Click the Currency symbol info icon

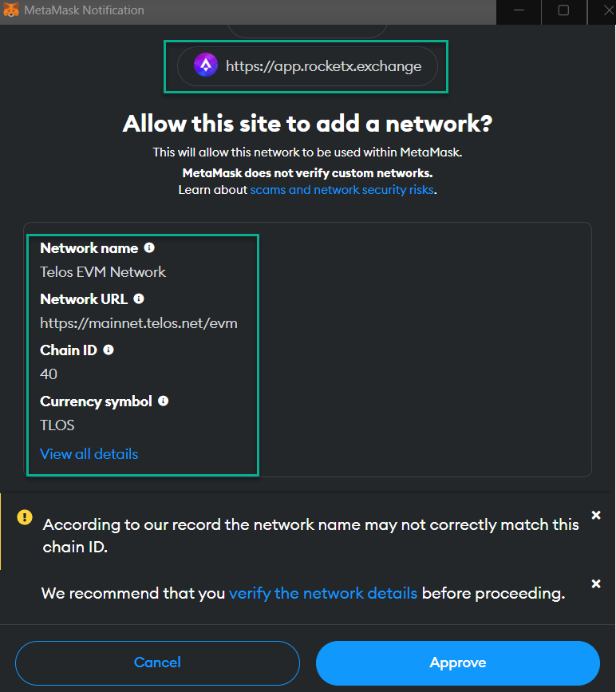click(x=163, y=401)
